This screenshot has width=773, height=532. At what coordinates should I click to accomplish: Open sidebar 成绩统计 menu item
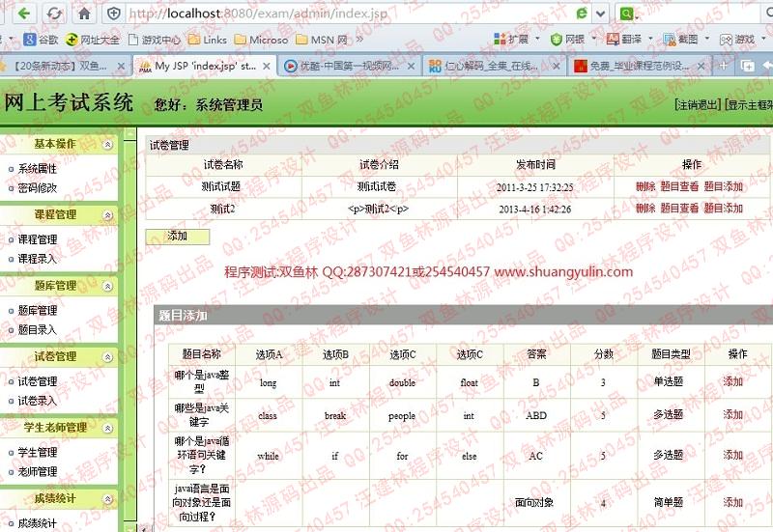click(x=38, y=523)
